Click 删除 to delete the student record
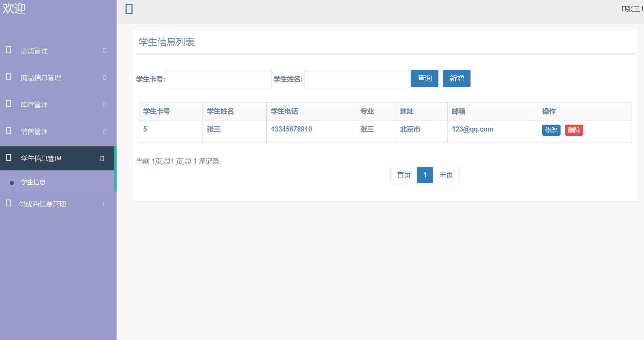Screen dimensions: 644x340 pyautogui.click(x=574, y=130)
